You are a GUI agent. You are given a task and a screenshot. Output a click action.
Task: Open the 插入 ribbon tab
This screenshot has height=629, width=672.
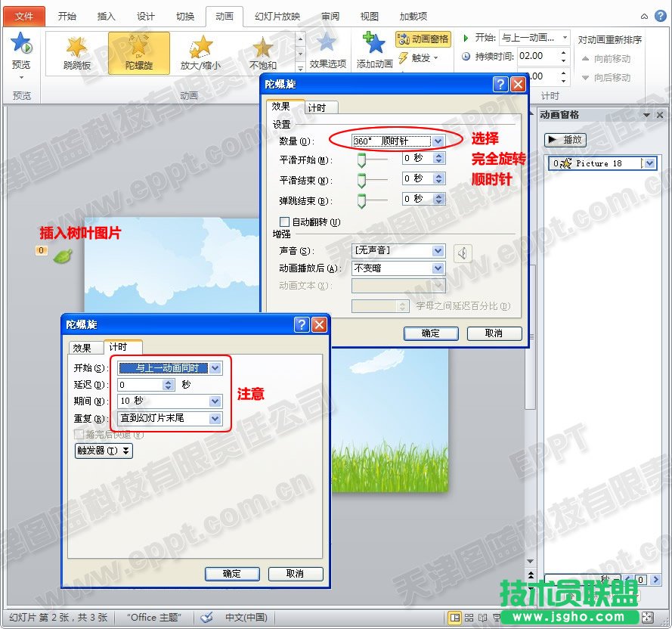[x=107, y=16]
